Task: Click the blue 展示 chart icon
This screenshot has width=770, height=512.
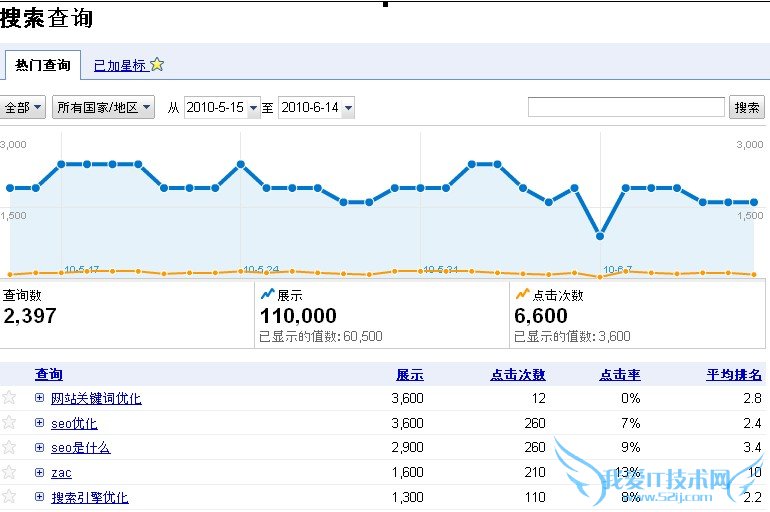Action: click(267, 295)
